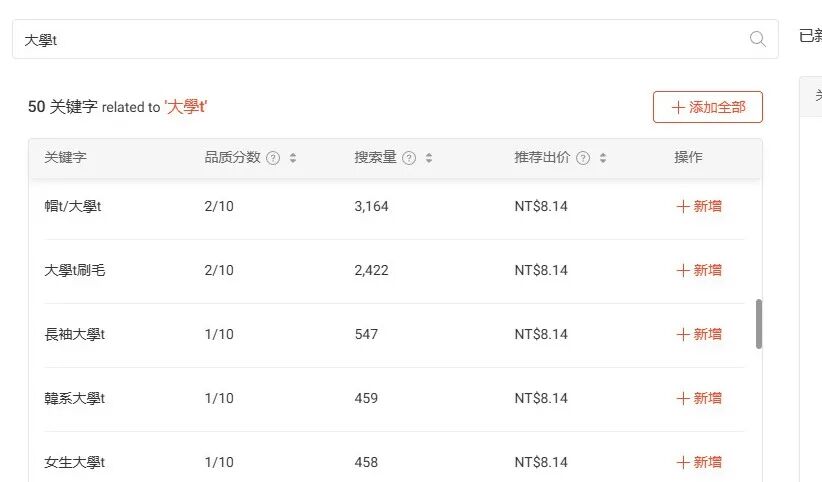Viewport: 822px width, 482px height.
Task: Select the keyword text 女生大學t
Action: pos(74,462)
